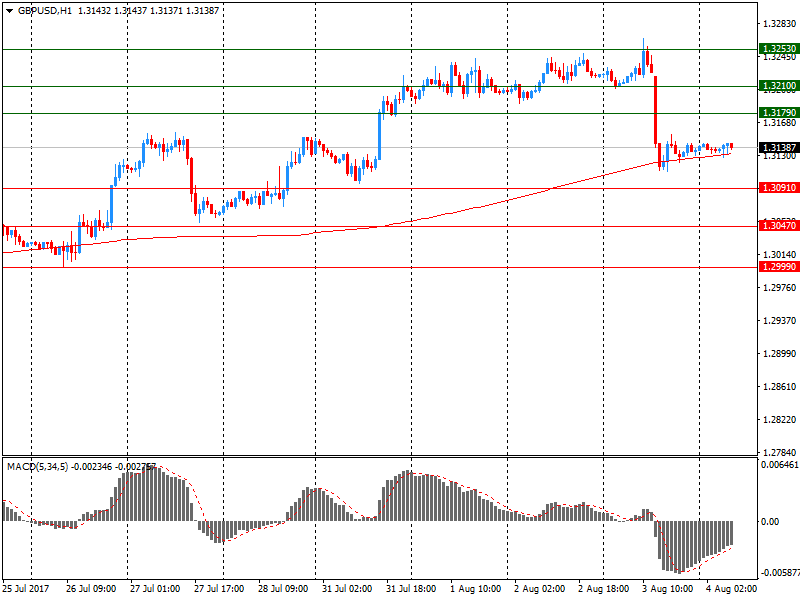Click the 3 Aug 10:00 time label
Viewport: 800px width, 600px height.
pos(667,588)
